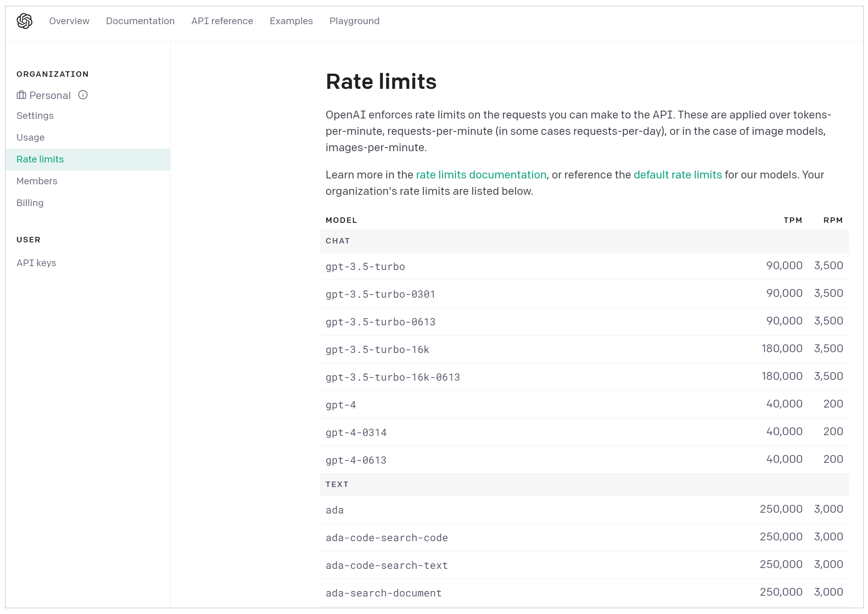868x614 pixels.
Task: Open Members in the sidebar
Action: coord(37,181)
